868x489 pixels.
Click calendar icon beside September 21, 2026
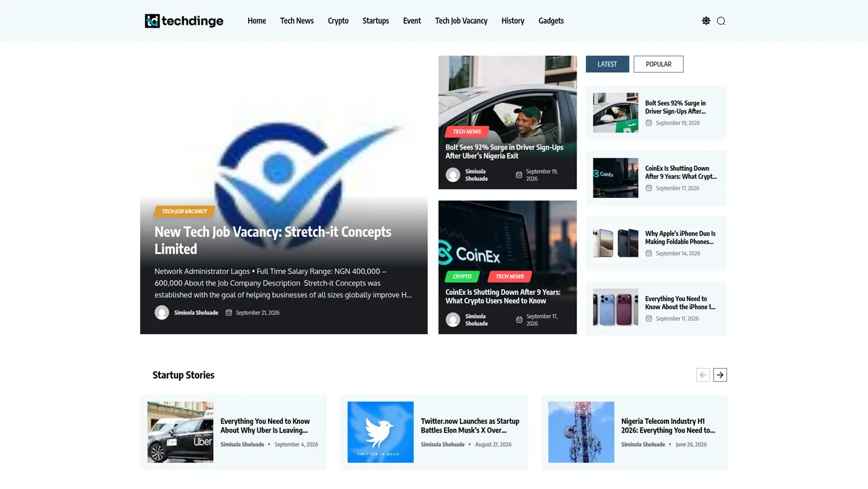229,313
